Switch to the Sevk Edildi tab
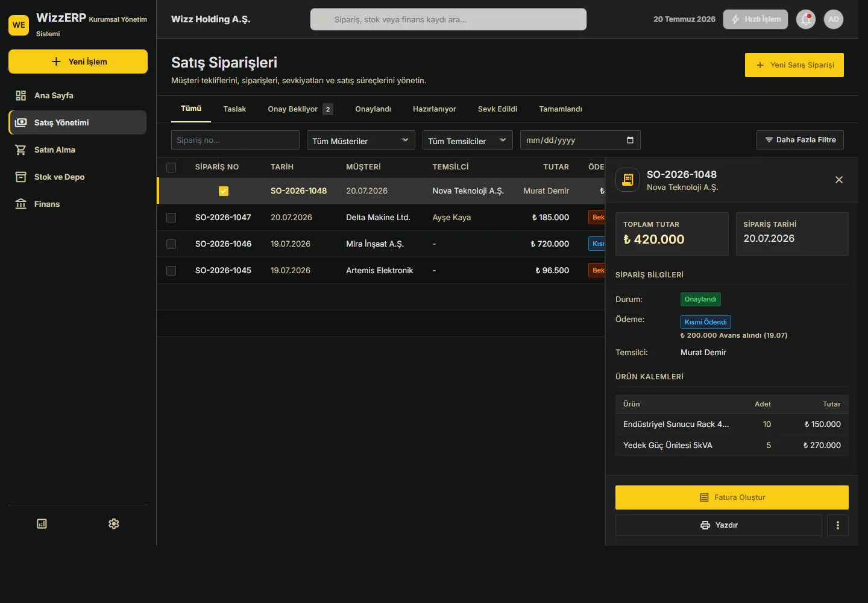868x603 pixels. [497, 109]
